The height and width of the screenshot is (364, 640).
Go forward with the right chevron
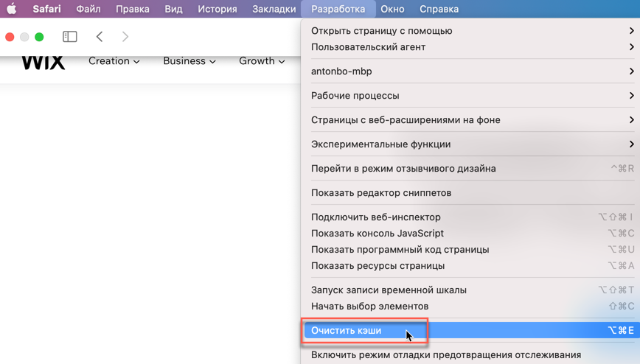point(125,37)
